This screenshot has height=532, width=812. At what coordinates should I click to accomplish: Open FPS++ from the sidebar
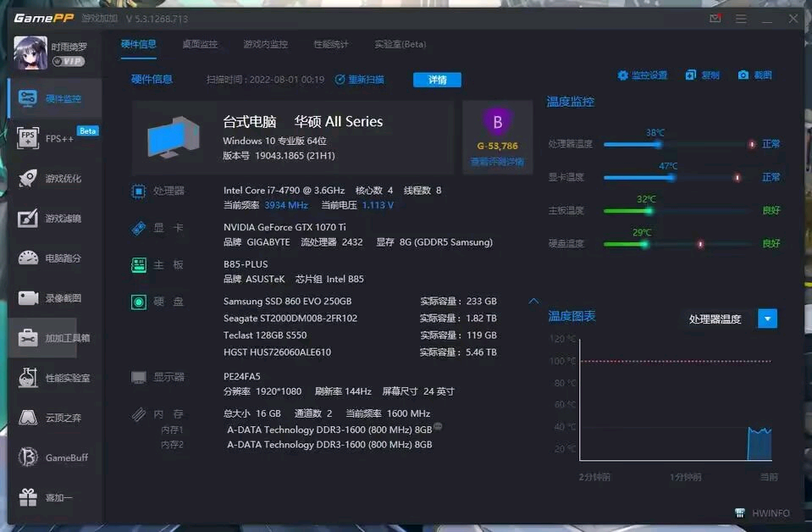click(x=55, y=139)
